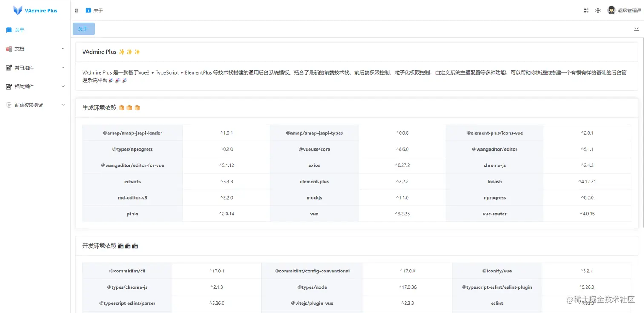Viewport: 644px width, 313px height.
Task: Click the md-editor-v3 package cell
Action: point(132,198)
